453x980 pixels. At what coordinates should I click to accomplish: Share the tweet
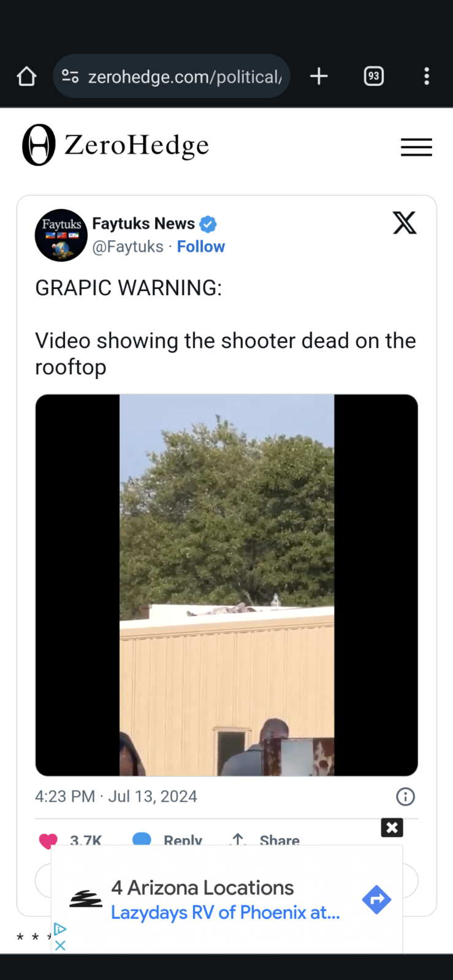(x=265, y=840)
